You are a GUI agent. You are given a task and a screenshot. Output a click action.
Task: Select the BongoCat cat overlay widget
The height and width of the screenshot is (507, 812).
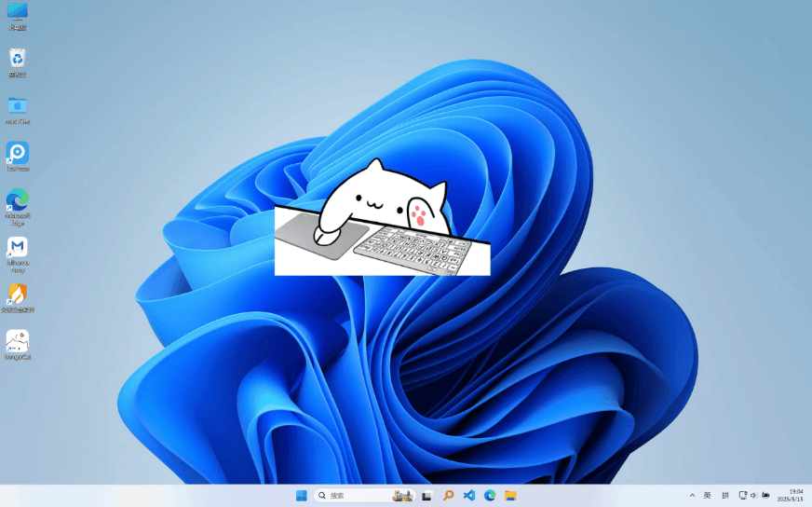[382, 218]
